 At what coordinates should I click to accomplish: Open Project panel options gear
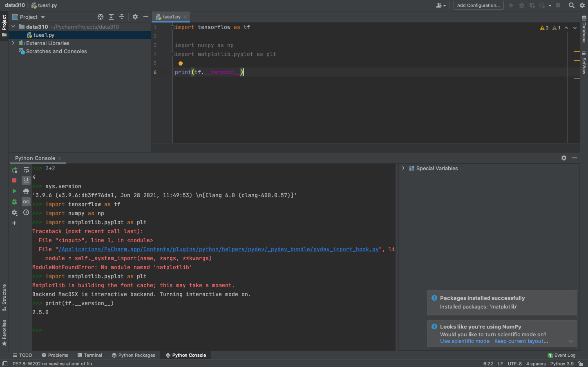click(135, 17)
